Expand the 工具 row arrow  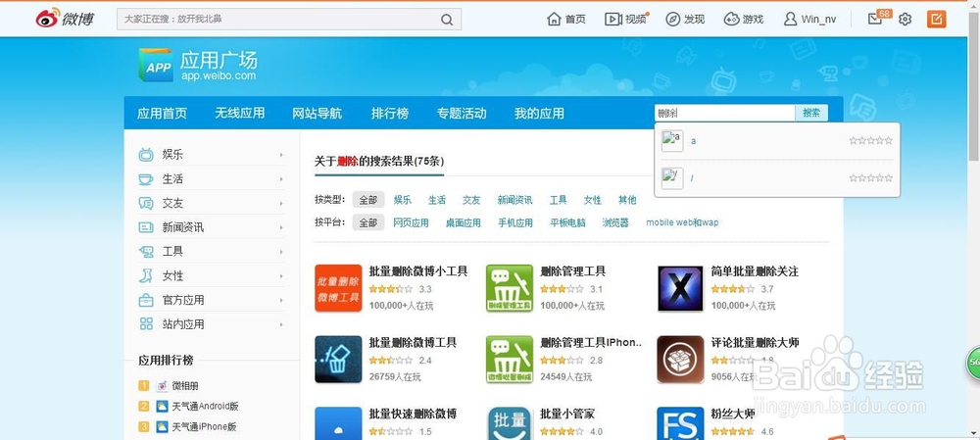point(281,251)
